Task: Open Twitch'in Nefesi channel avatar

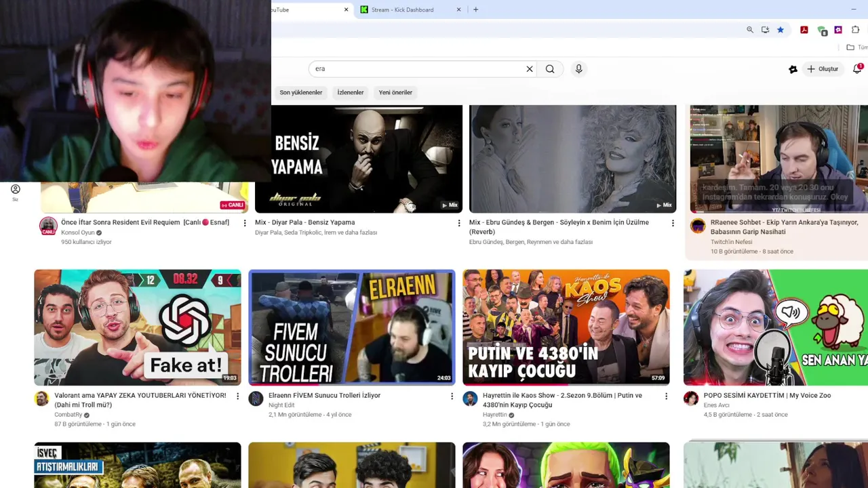Action: tap(698, 226)
